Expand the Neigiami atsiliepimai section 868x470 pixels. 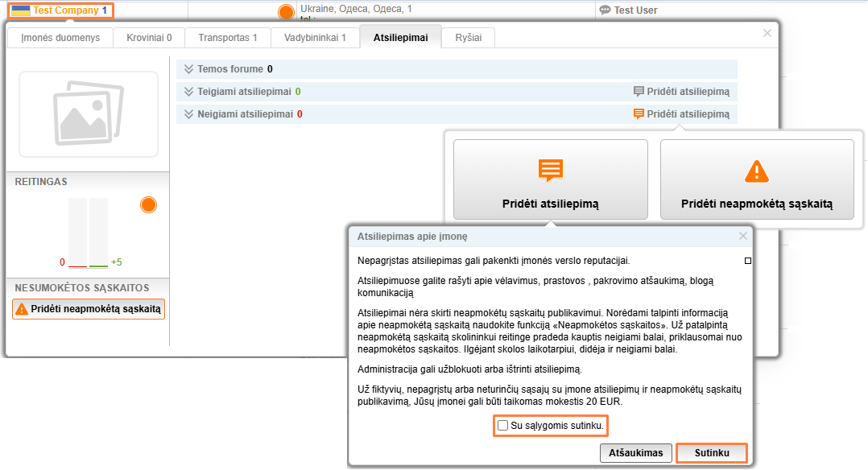[189, 114]
